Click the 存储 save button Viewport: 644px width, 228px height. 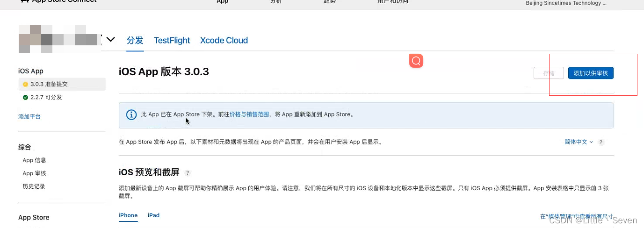pos(549,73)
